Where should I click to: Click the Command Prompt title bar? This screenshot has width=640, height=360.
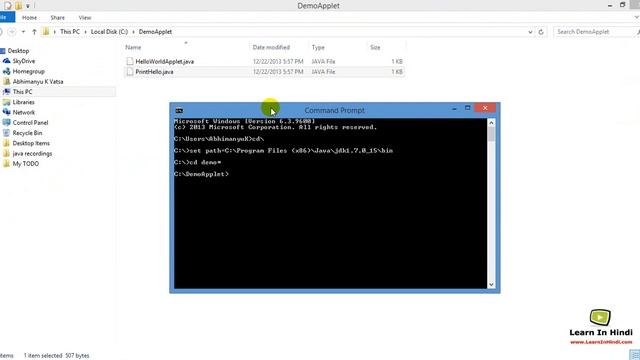[335, 110]
